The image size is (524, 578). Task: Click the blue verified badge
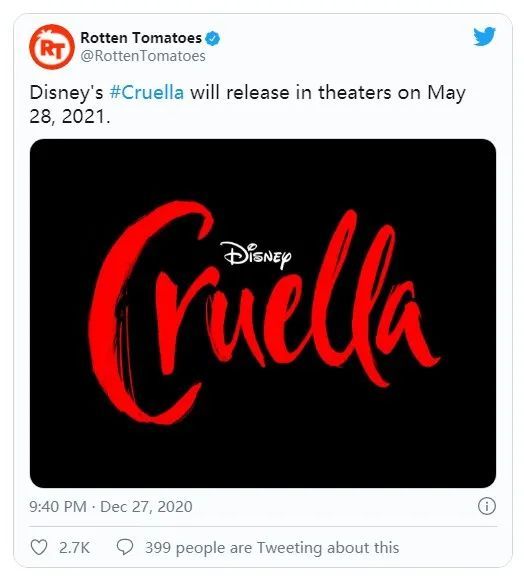tap(213, 38)
